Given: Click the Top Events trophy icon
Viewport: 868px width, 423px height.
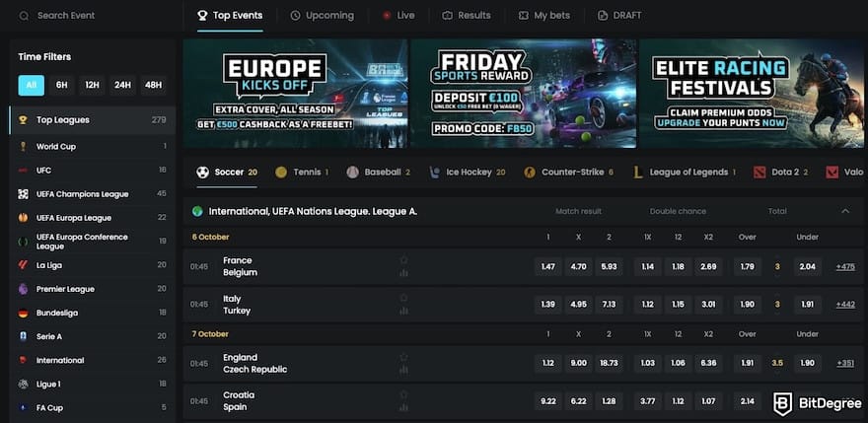Looking at the screenshot, I should [x=202, y=16].
